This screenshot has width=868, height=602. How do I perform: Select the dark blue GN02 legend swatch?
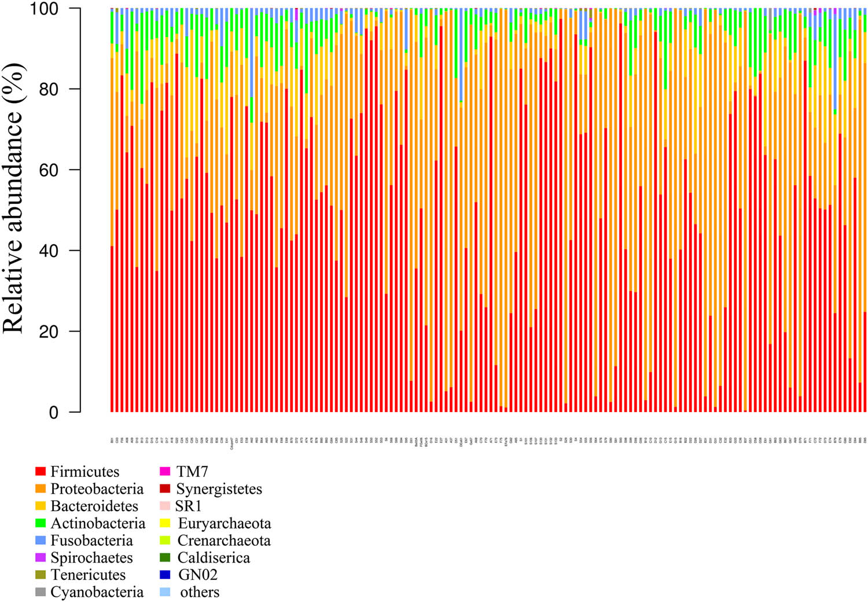(165, 575)
